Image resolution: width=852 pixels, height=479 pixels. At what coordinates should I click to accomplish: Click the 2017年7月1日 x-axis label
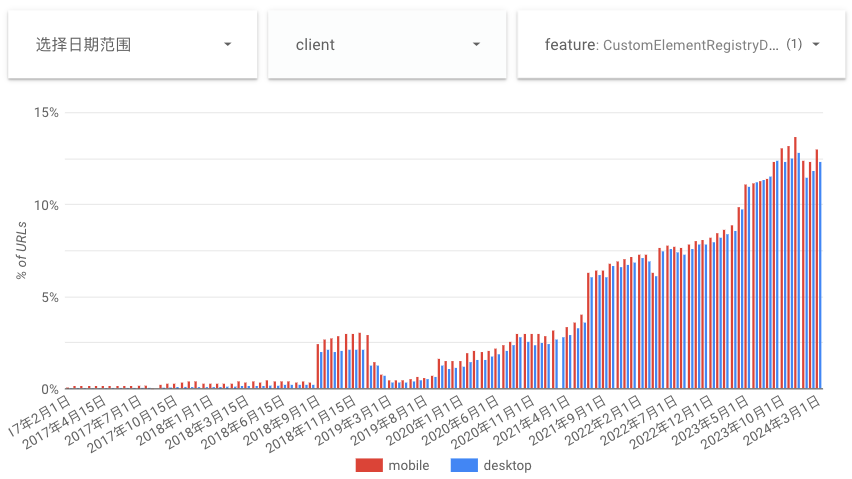[x=104, y=420]
